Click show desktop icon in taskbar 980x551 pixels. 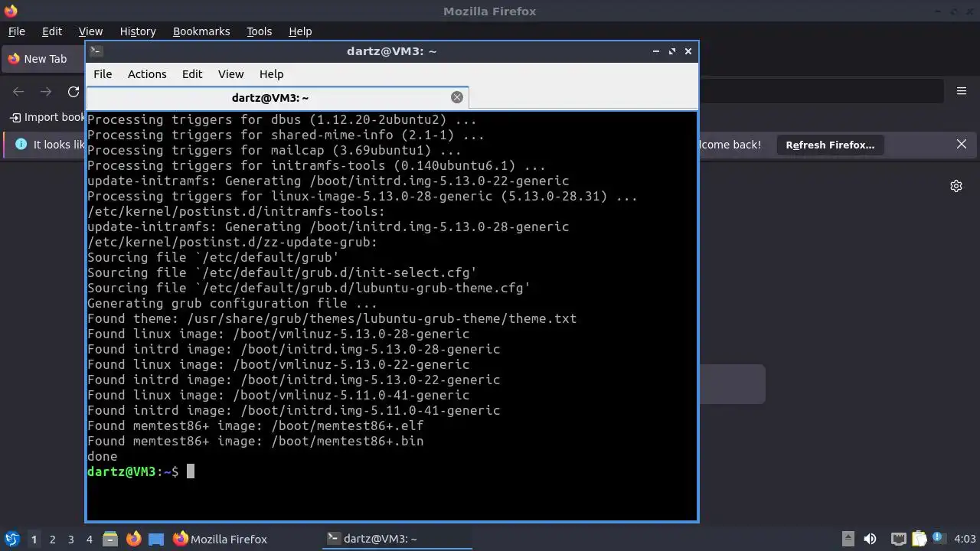click(x=156, y=540)
